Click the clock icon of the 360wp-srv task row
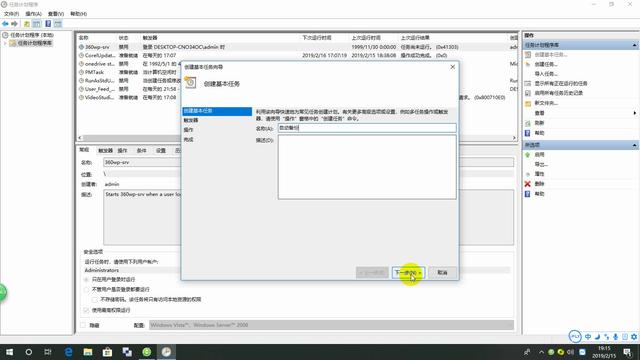Image resolution: width=640 pixels, height=360 pixels. 81,47
